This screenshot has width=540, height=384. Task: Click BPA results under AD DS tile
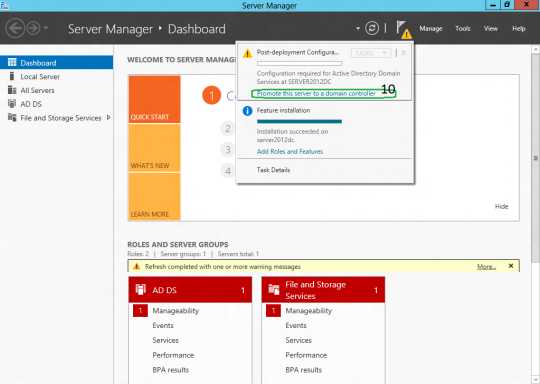click(170, 370)
